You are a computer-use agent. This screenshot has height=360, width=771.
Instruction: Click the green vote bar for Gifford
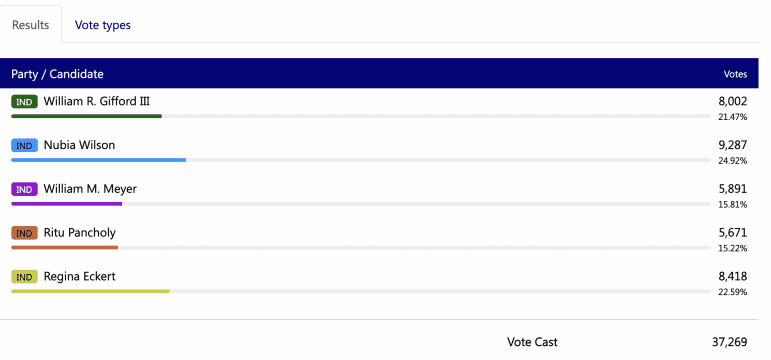point(87,116)
